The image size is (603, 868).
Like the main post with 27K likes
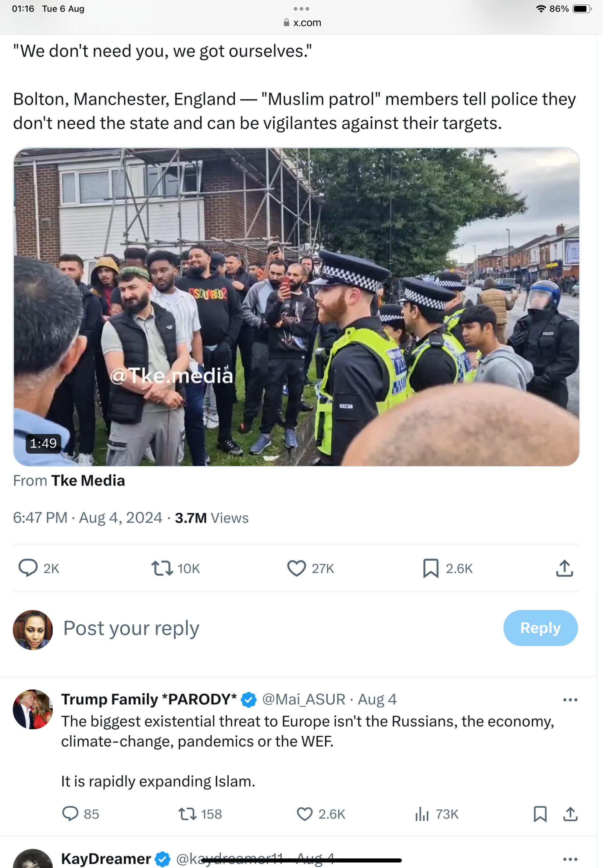pyautogui.click(x=296, y=568)
